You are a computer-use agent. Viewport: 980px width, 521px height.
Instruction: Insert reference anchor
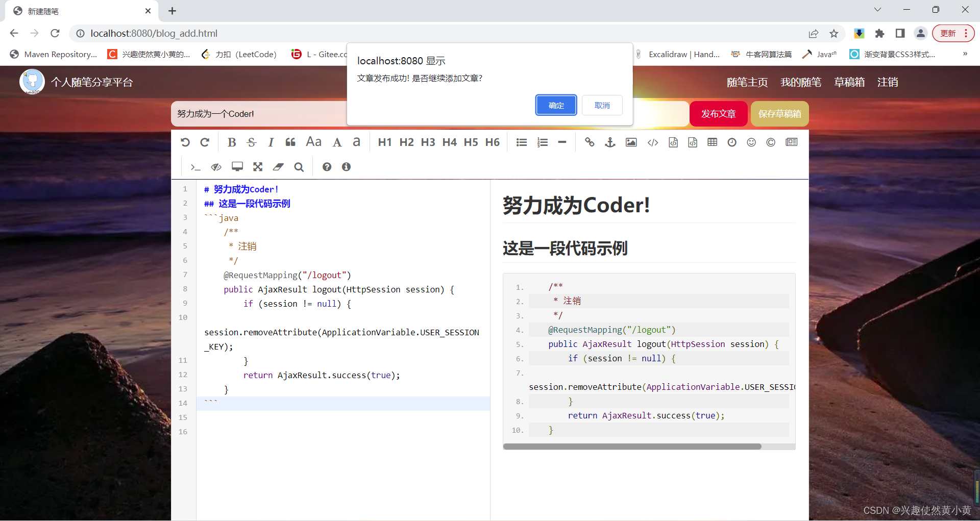pyautogui.click(x=610, y=142)
